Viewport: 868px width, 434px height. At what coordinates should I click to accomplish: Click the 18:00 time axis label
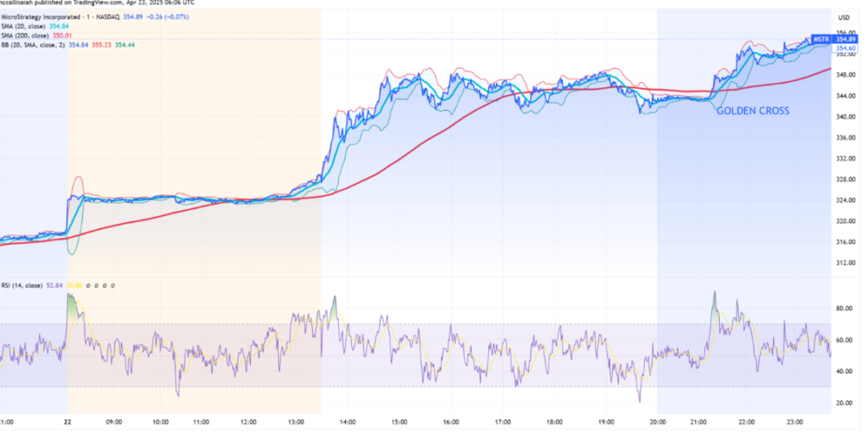[x=554, y=422]
